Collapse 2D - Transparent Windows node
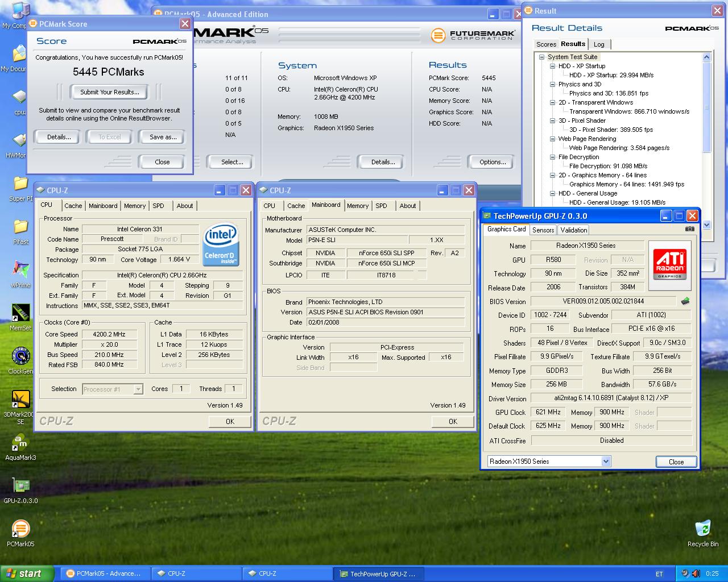The image size is (728, 582). 553,102
